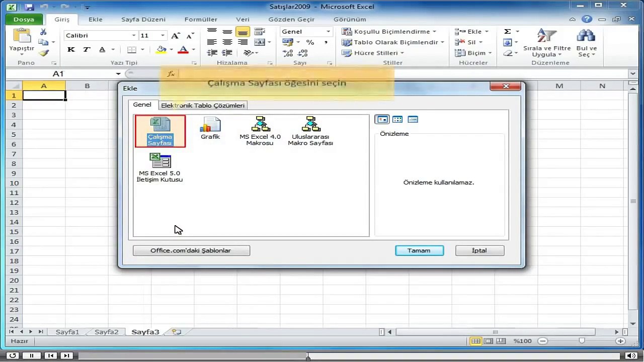Switch to the Ekle ribbon tab

coord(95,20)
